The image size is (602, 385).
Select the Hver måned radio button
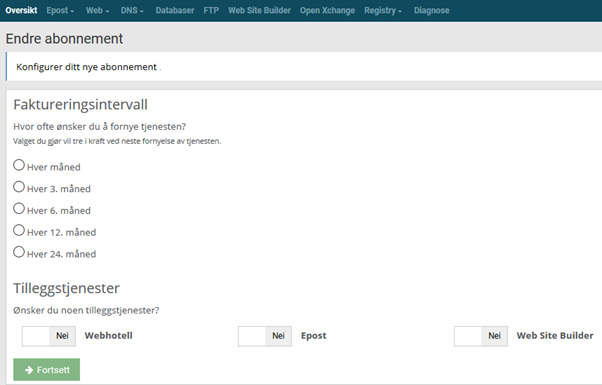[x=19, y=165]
